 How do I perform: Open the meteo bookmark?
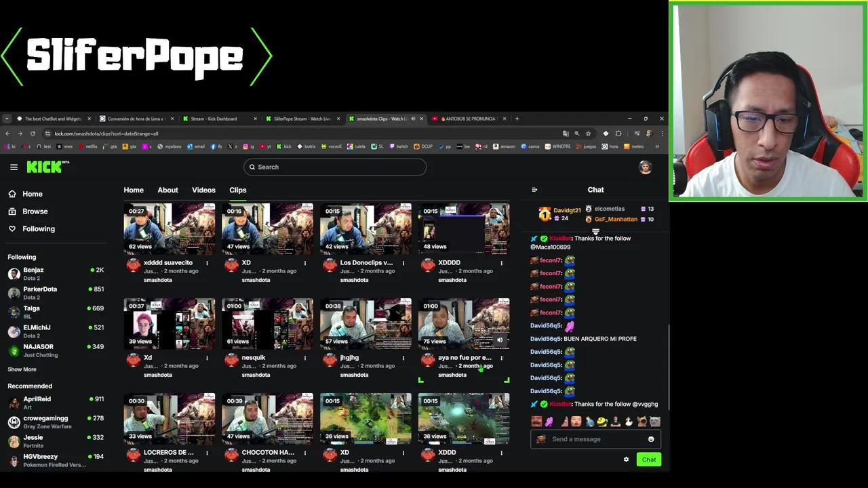[x=634, y=146]
